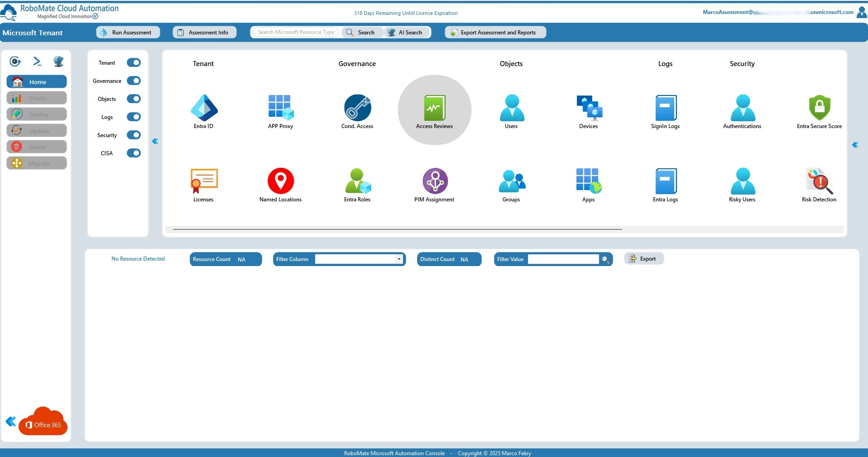
Task: Click Run Assessment button
Action: point(128,33)
